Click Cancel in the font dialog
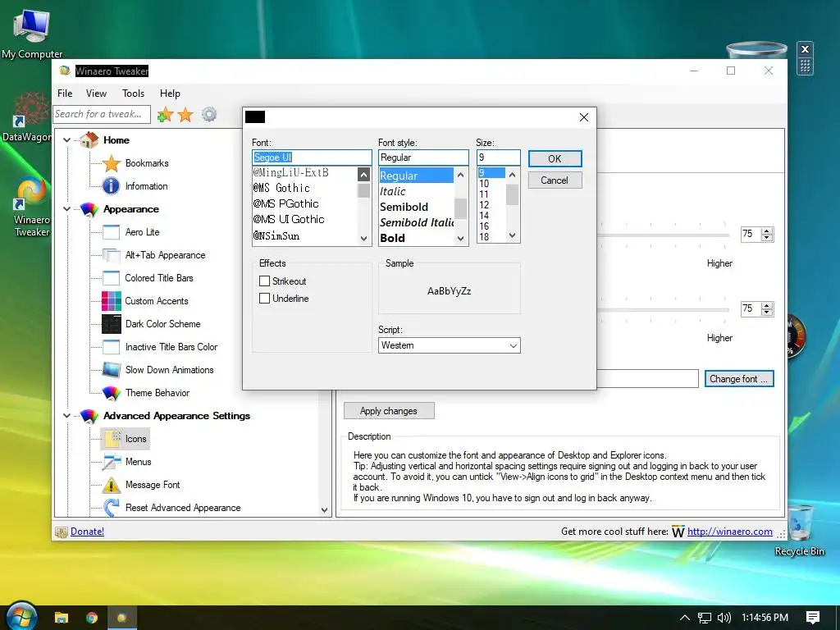 555,180
